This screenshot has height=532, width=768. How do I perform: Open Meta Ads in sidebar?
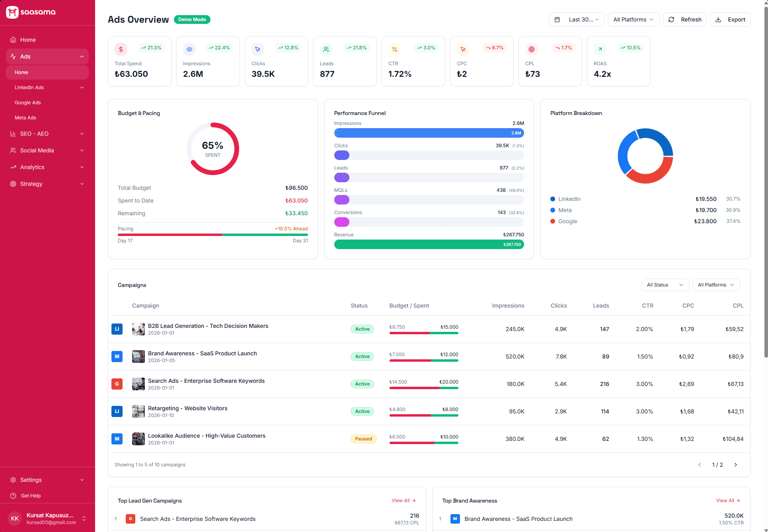[25, 118]
